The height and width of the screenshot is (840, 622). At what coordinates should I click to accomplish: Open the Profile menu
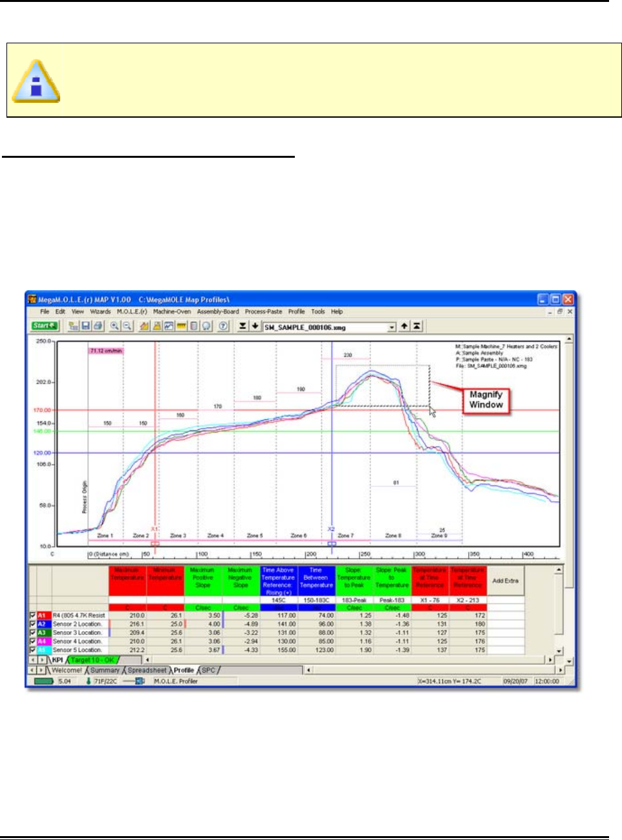click(296, 312)
